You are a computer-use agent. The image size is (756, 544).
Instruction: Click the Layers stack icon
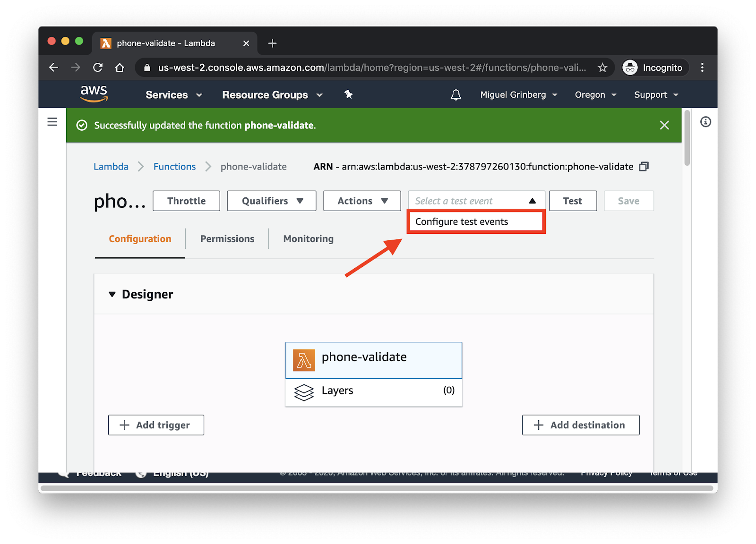(x=304, y=392)
